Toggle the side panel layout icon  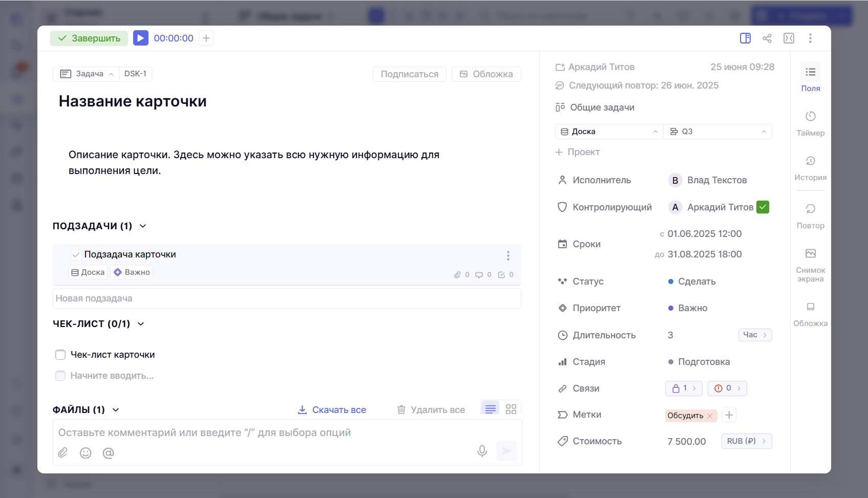(x=745, y=38)
